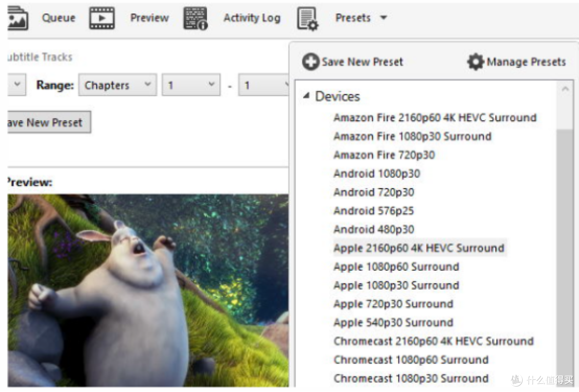579x392 pixels.
Task: Select the Devices category heading
Action: coord(337,97)
